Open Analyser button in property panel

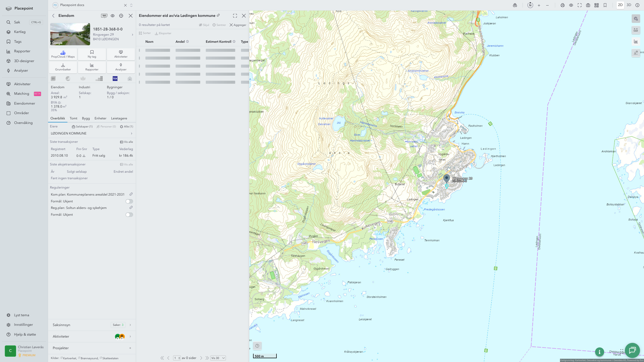click(x=121, y=67)
